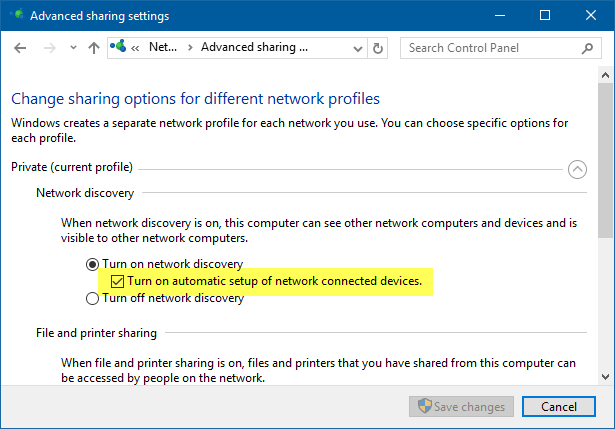Go back using the back arrow
This screenshot has height=429, width=615.
[20, 48]
